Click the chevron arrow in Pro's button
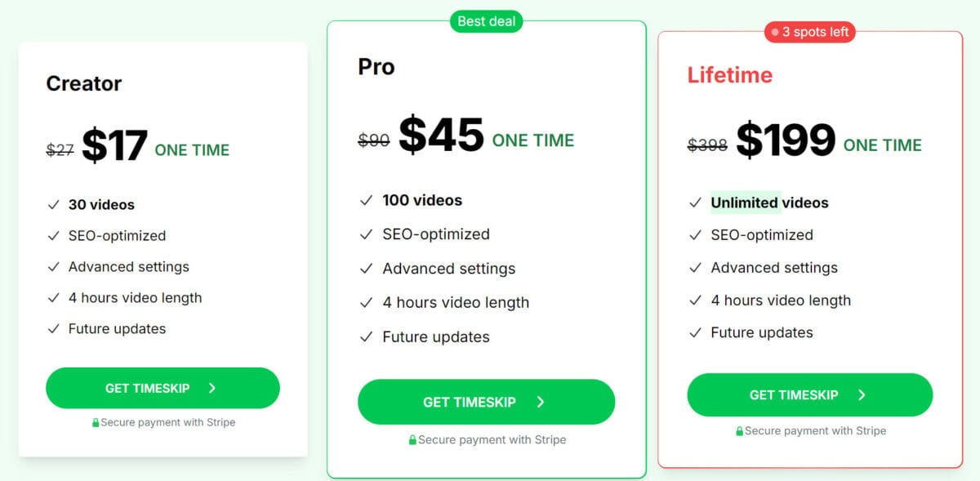 click(541, 402)
